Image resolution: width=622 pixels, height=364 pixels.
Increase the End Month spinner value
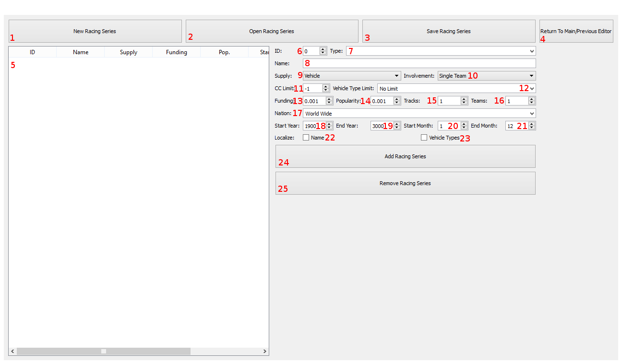click(x=532, y=124)
